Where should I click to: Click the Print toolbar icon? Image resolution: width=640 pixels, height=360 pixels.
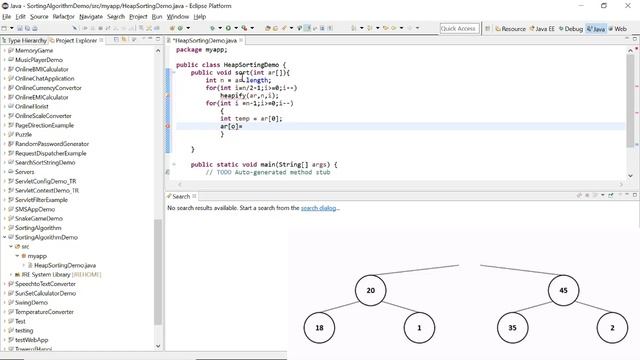[x=35, y=28]
